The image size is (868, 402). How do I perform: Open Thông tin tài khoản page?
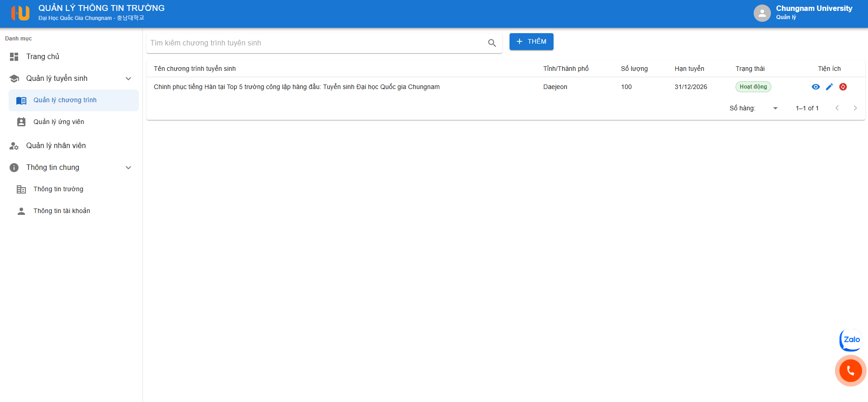pyautogui.click(x=62, y=211)
